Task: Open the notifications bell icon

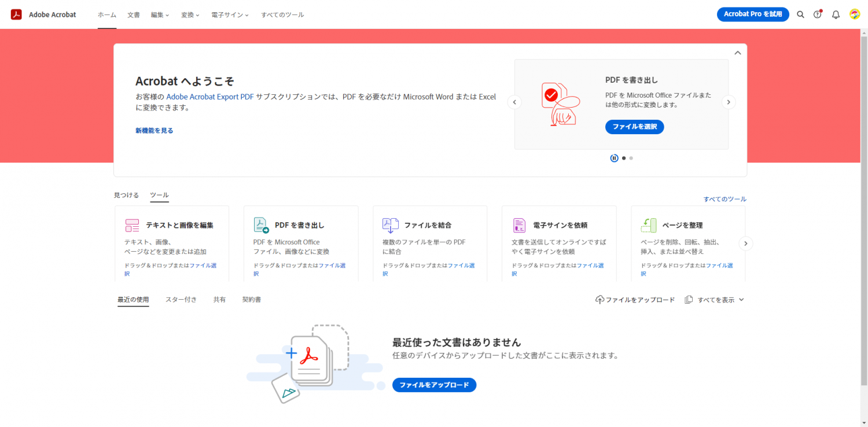Action: (836, 14)
